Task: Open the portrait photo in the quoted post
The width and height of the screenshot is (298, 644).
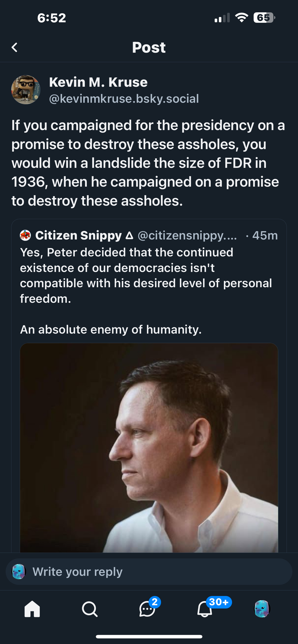Action: [149, 448]
